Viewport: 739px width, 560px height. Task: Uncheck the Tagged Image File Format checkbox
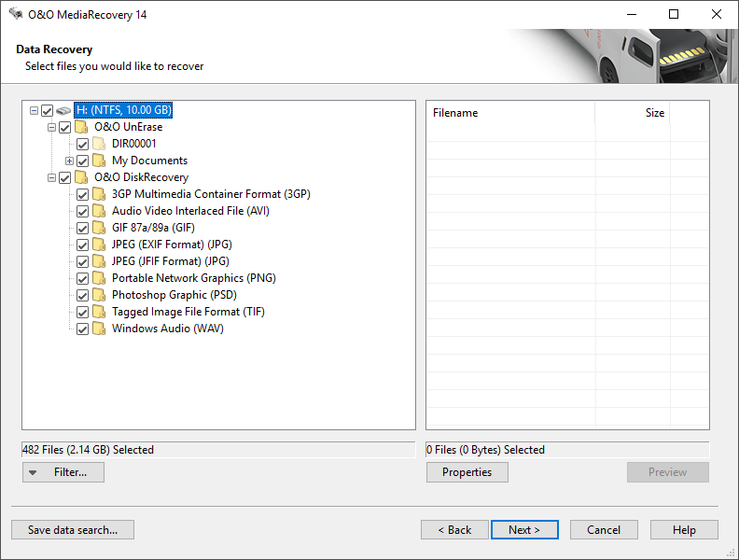coord(82,313)
